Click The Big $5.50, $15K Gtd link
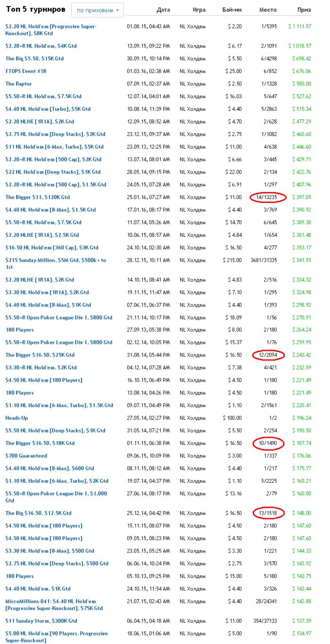The height and width of the screenshot is (644, 330). (34, 59)
